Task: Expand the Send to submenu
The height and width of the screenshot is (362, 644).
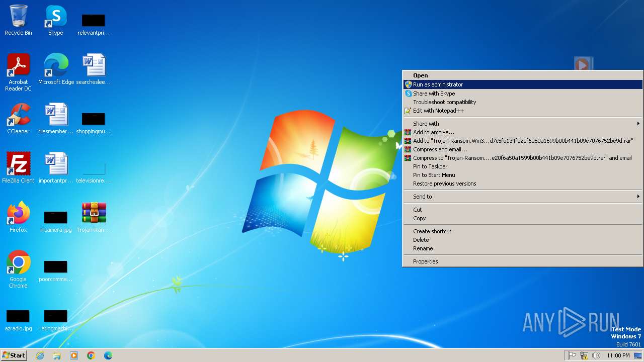Action: click(x=523, y=197)
